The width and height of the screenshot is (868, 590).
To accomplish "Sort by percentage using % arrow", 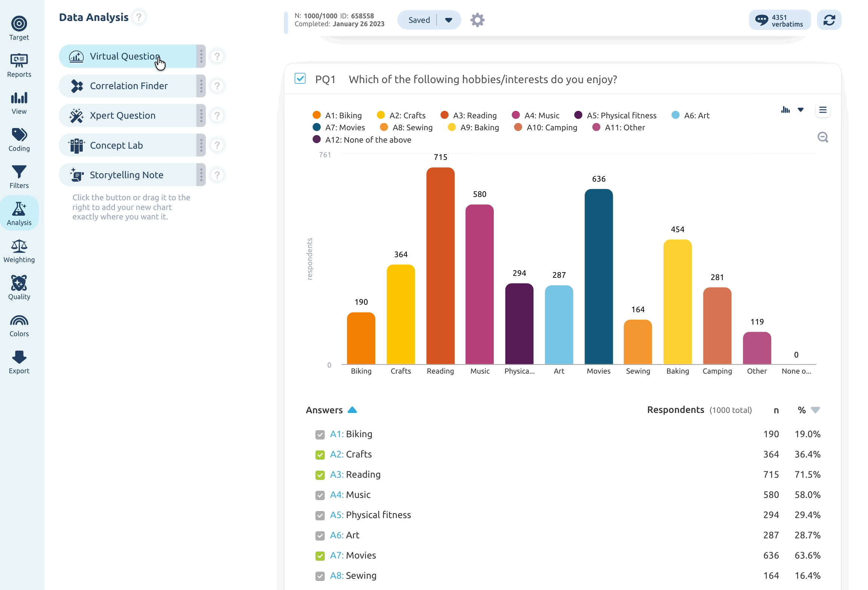I will [x=815, y=410].
